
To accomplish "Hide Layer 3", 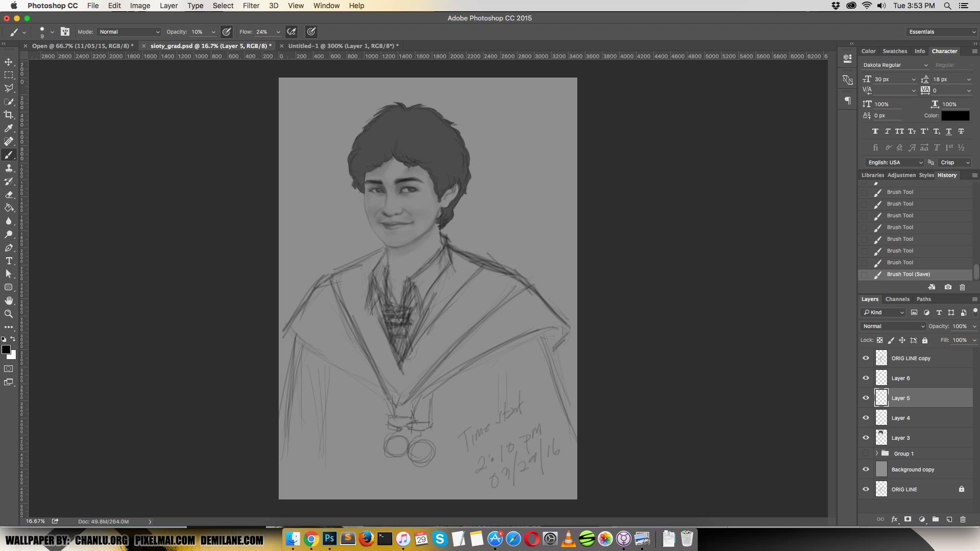I will point(866,438).
